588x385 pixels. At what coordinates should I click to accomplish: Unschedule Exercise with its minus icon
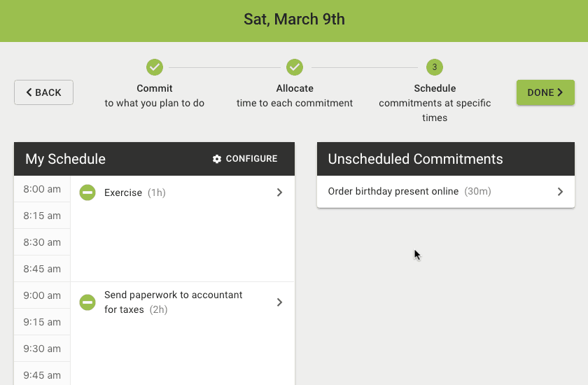point(87,192)
